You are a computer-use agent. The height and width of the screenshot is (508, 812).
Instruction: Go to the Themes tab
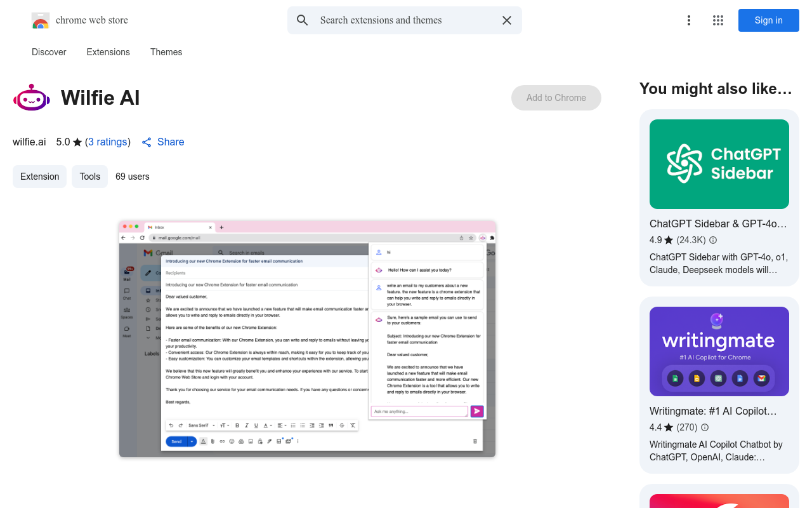(x=166, y=52)
